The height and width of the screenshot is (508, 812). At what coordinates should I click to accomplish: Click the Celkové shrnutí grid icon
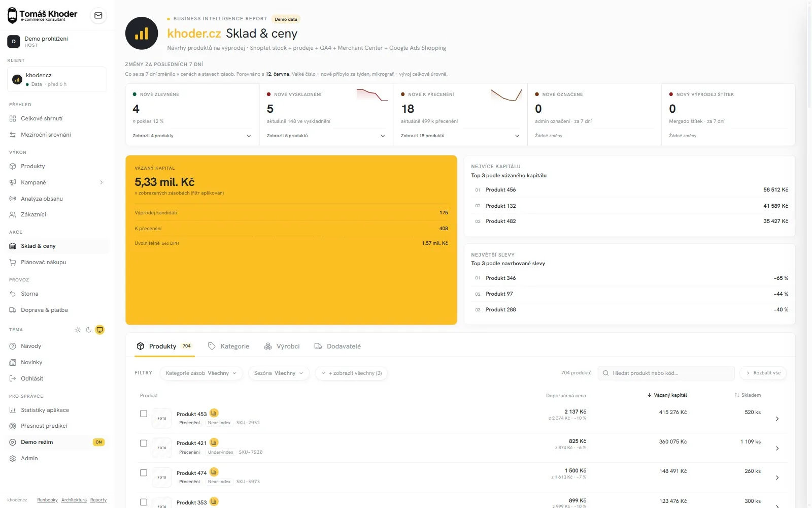tap(13, 118)
